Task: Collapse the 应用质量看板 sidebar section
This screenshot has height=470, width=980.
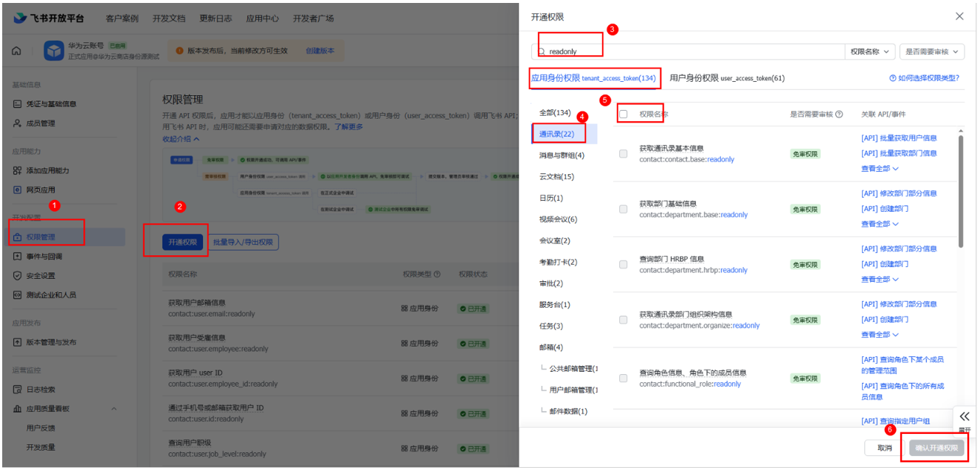Action: click(x=114, y=409)
